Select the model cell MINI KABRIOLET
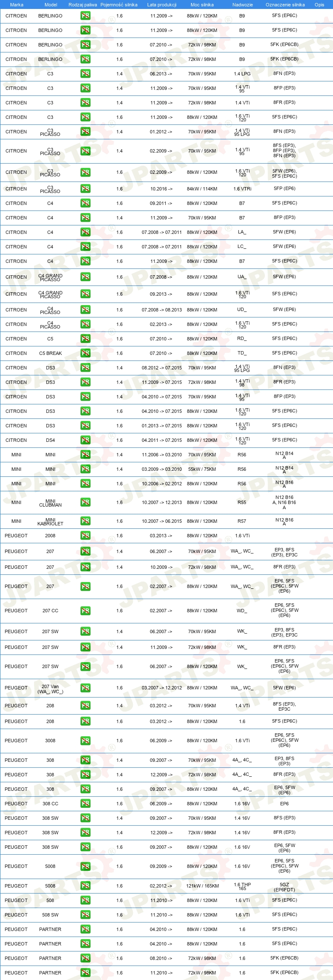The height and width of the screenshot is (980, 333). coord(50,522)
